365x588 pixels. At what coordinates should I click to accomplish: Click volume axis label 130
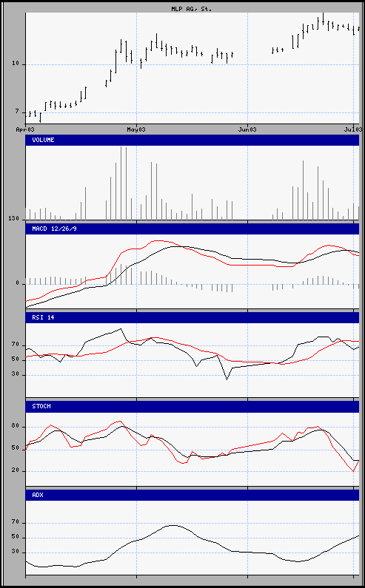coord(15,218)
